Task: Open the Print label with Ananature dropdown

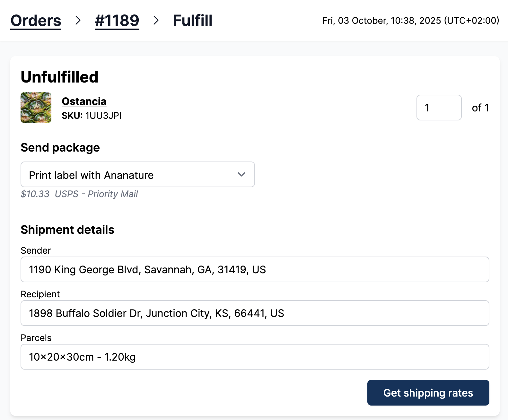Action: (x=137, y=175)
